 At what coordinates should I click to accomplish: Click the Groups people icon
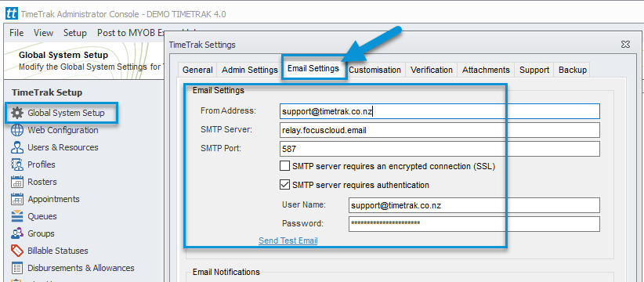[x=16, y=233]
